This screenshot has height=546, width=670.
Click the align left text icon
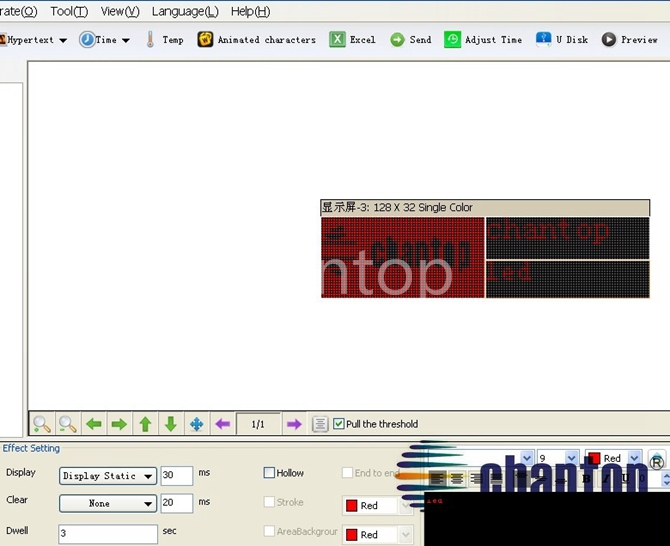tap(436, 478)
